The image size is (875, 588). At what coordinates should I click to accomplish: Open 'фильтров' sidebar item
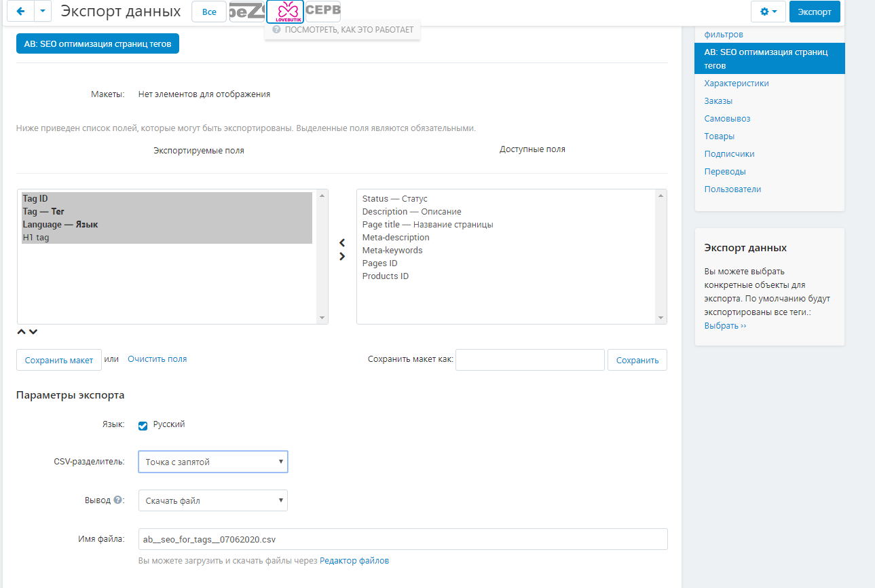724,34
